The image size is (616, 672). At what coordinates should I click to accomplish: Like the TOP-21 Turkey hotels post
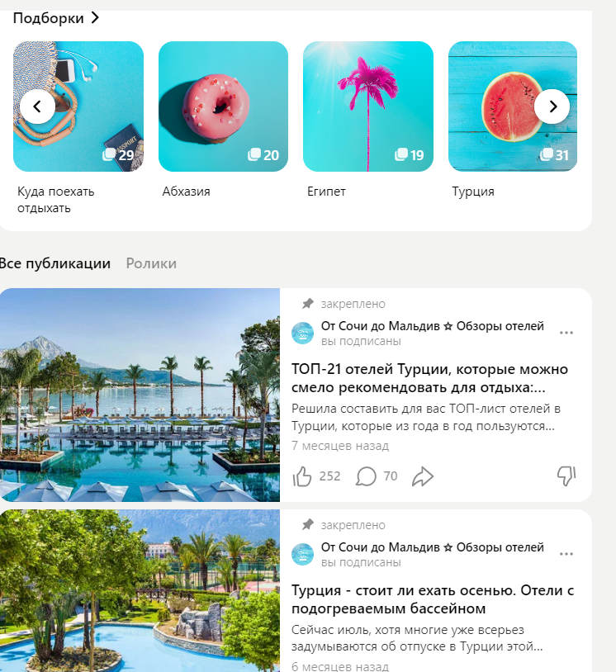point(302,476)
